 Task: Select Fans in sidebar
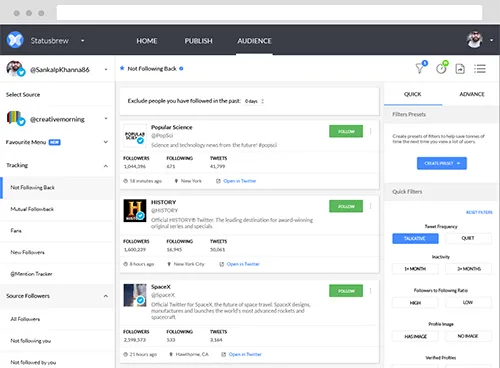click(x=57, y=231)
